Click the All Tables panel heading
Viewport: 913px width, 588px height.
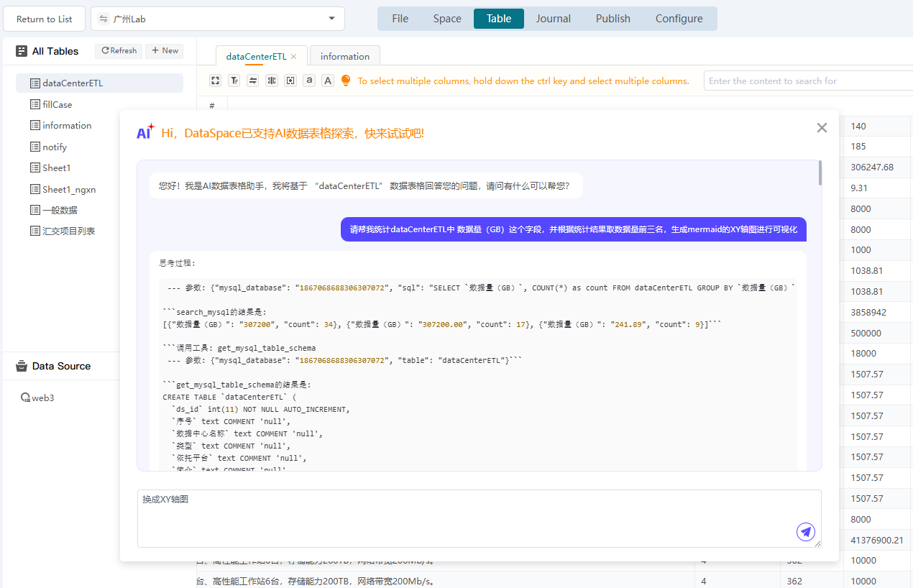55,51
